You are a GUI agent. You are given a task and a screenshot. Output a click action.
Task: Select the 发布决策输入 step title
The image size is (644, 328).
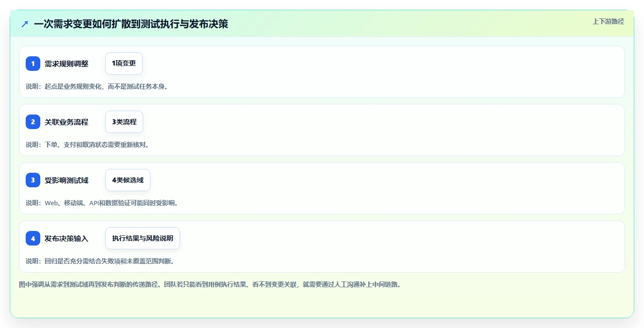coord(66,238)
